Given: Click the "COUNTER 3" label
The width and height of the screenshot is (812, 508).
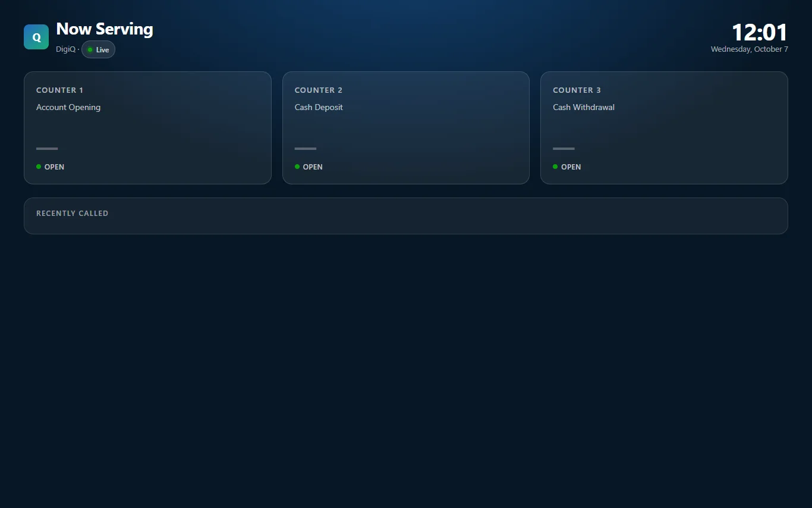Looking at the screenshot, I should tap(577, 90).
